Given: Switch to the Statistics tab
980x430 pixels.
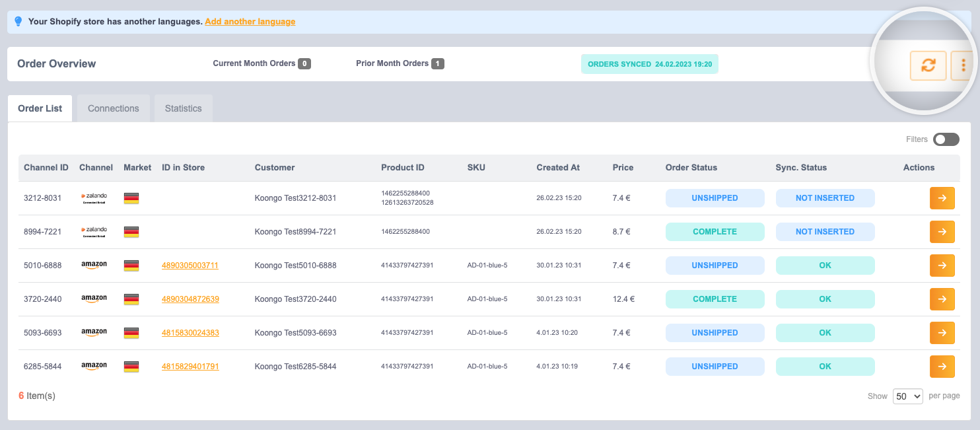Looking at the screenshot, I should tap(184, 108).
